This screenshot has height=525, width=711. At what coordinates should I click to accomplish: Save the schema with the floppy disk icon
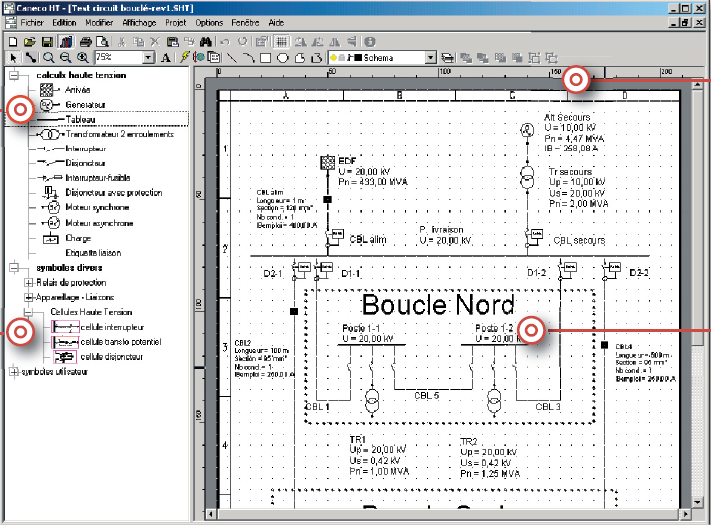pyautogui.click(x=47, y=42)
